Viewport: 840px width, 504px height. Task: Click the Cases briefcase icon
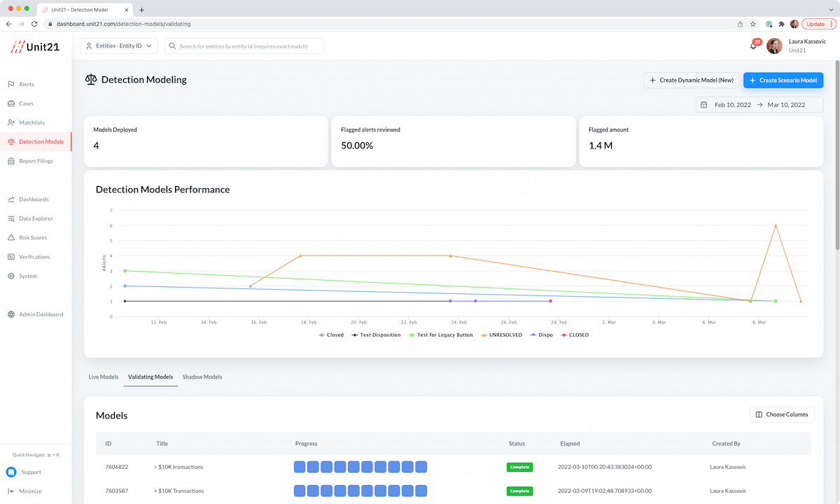click(x=11, y=104)
